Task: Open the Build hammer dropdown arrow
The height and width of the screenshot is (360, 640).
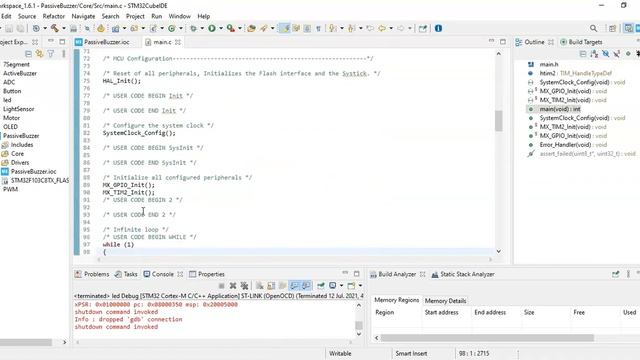Action: coord(64,28)
